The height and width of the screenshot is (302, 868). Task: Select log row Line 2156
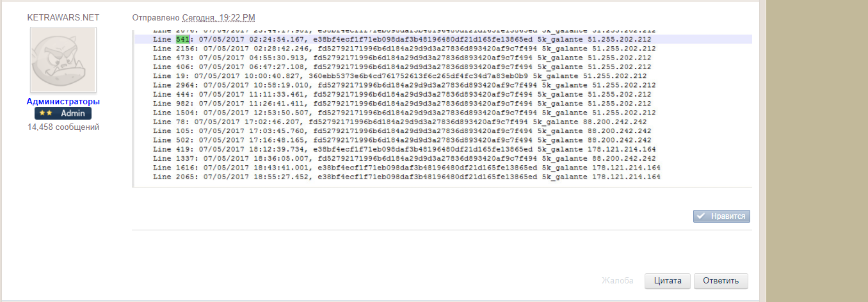pyautogui.click(x=405, y=48)
